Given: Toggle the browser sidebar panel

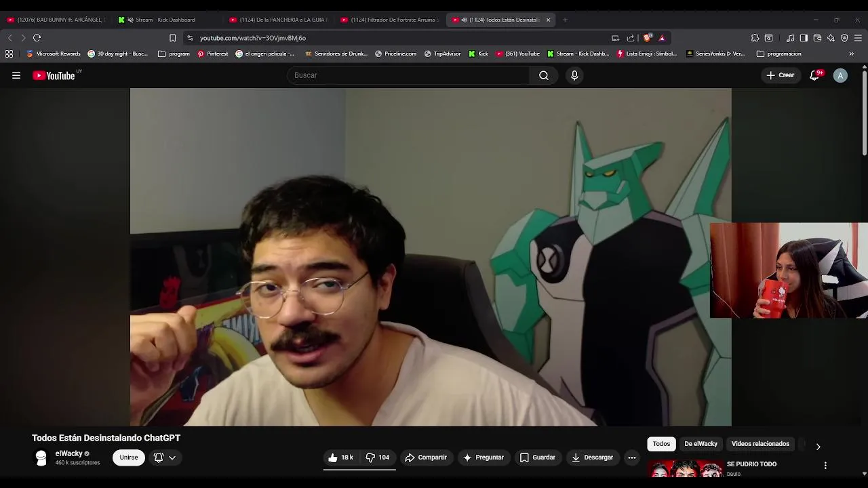Looking at the screenshot, I should (x=804, y=38).
